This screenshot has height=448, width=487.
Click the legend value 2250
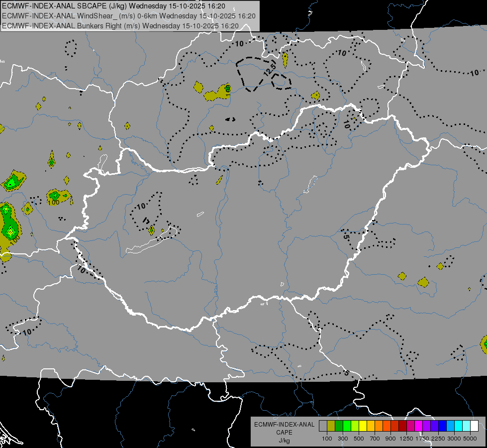tap(439, 439)
